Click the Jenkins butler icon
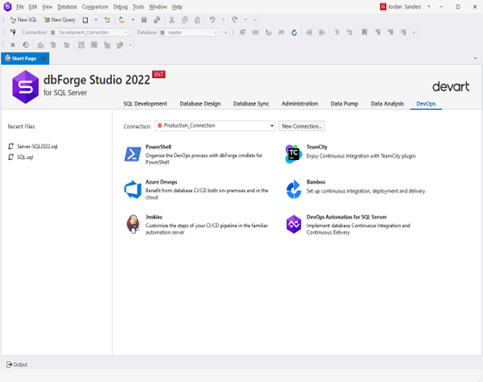Viewport: 483px width, 382px height. point(133,224)
